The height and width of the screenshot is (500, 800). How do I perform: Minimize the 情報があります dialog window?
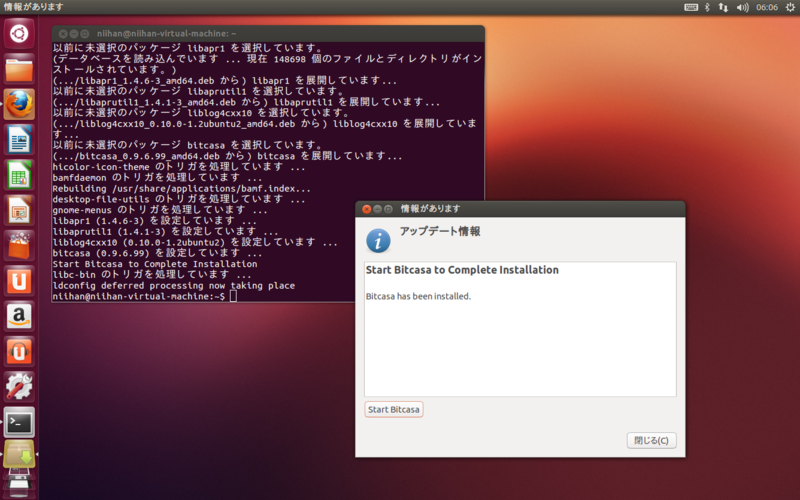pyautogui.click(x=378, y=209)
